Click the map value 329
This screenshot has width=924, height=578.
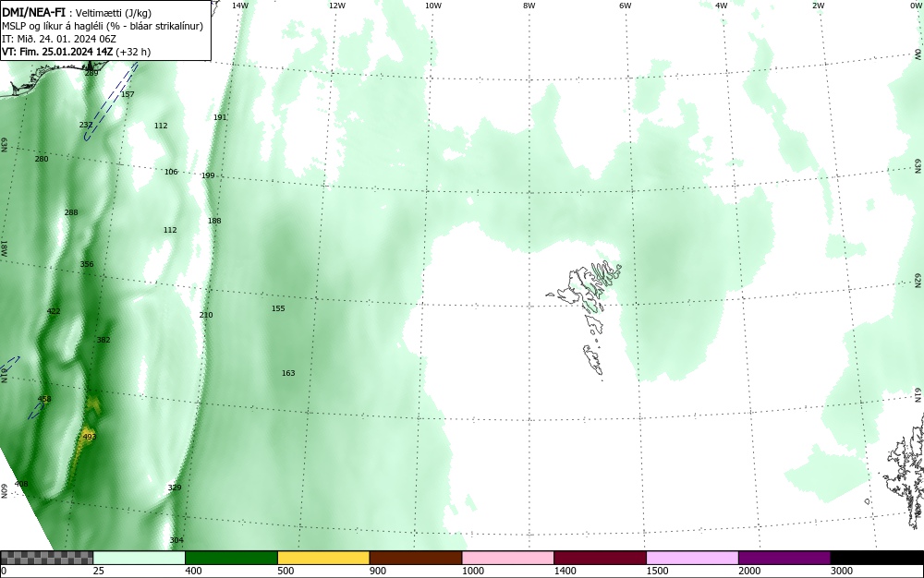(175, 488)
